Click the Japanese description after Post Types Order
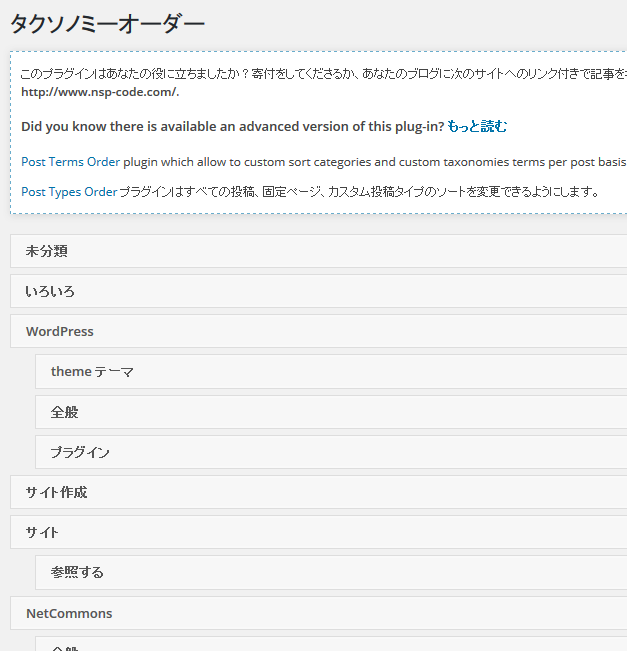627x651 pixels. coord(360,191)
